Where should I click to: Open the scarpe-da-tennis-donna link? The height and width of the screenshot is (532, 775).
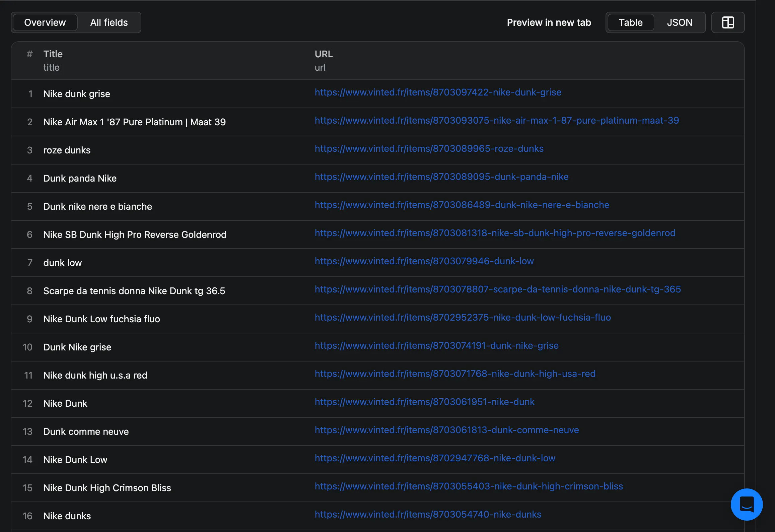tap(498, 289)
